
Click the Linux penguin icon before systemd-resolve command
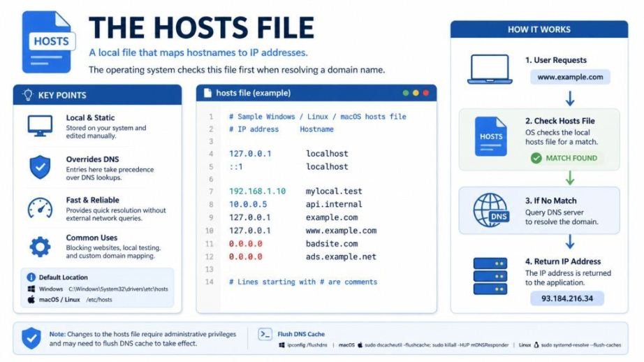click(536, 345)
